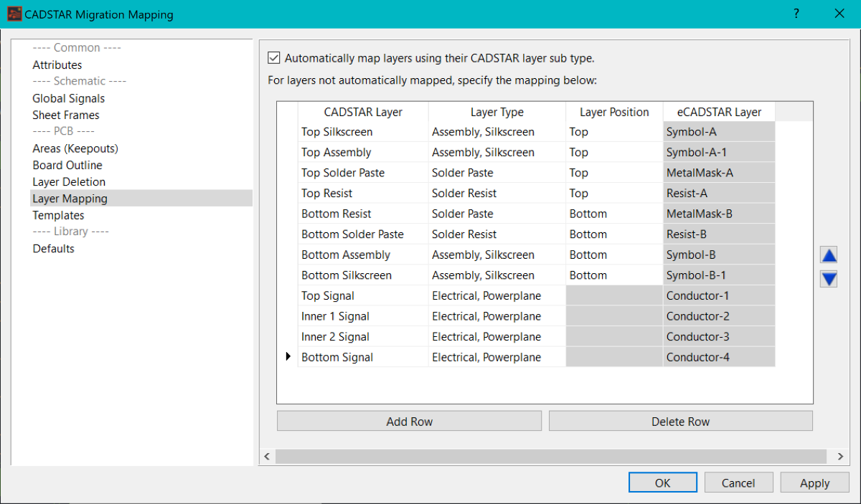The width and height of the screenshot is (861, 504).
Task: Click the MetalMask-A cell
Action: click(719, 173)
